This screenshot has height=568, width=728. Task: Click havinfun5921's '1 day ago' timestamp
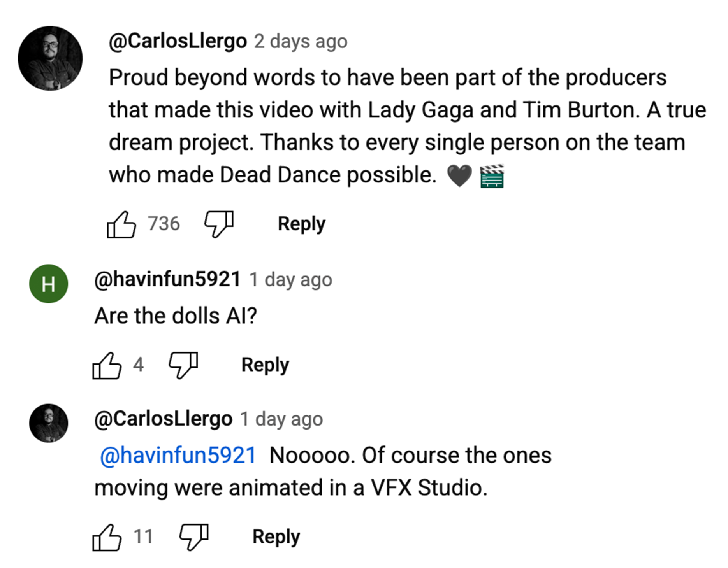[290, 280]
